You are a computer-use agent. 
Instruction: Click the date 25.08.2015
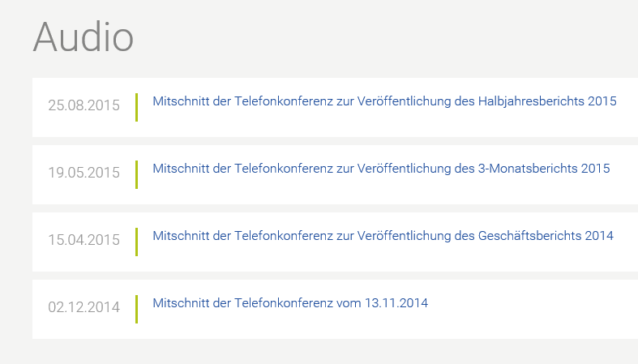pos(83,105)
